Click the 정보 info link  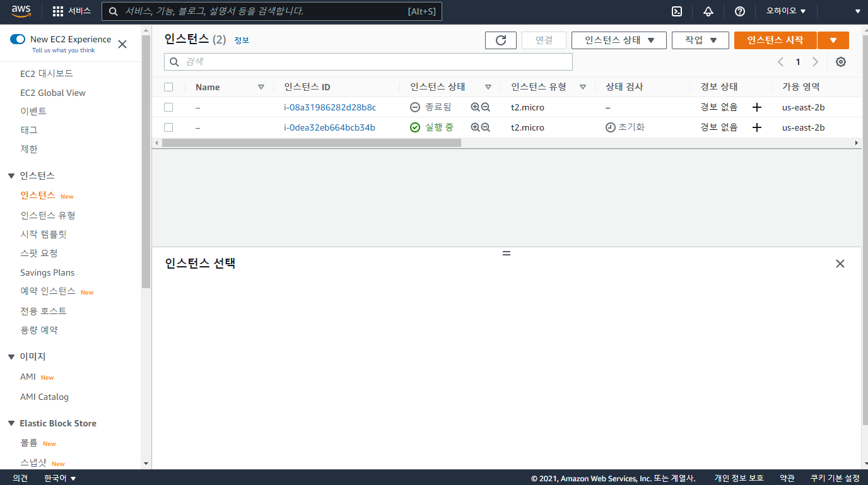242,40
